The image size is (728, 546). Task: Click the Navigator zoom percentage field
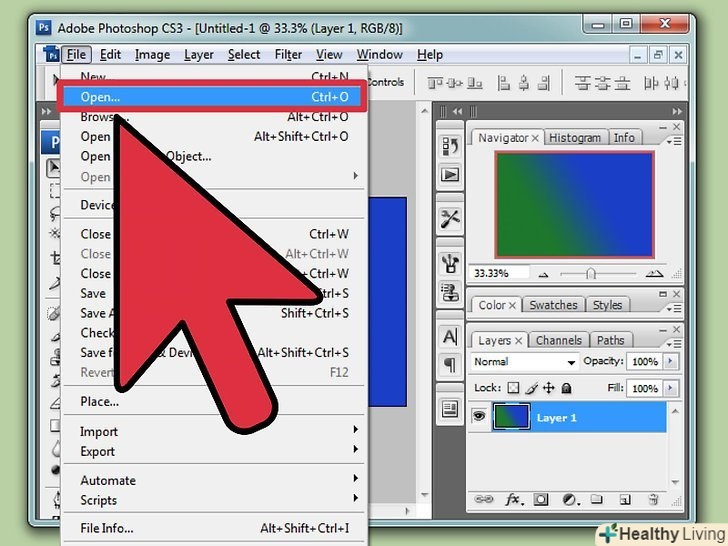coord(499,273)
